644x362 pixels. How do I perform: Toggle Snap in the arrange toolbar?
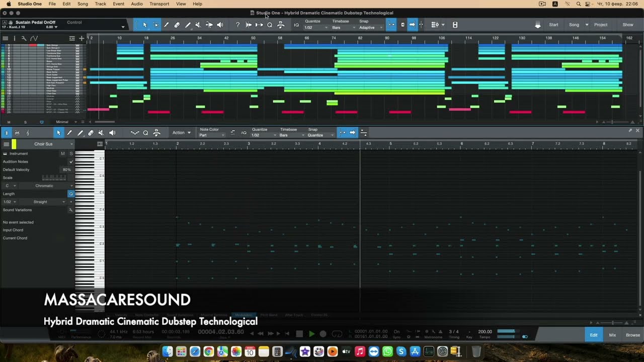pos(391,25)
